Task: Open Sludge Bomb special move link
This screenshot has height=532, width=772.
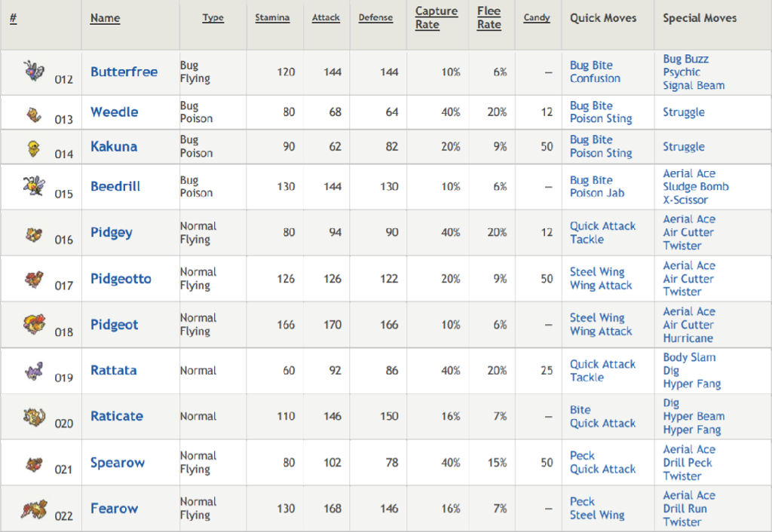Action: tap(696, 187)
